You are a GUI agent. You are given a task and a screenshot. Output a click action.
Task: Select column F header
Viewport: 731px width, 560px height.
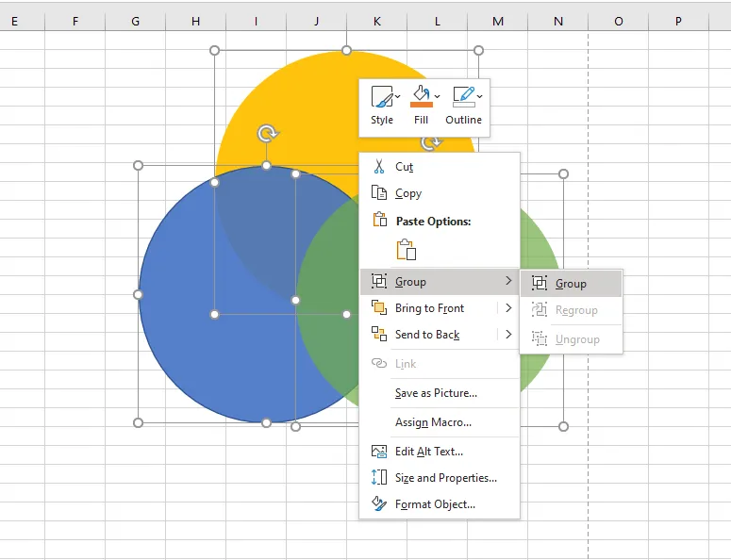pyautogui.click(x=75, y=21)
